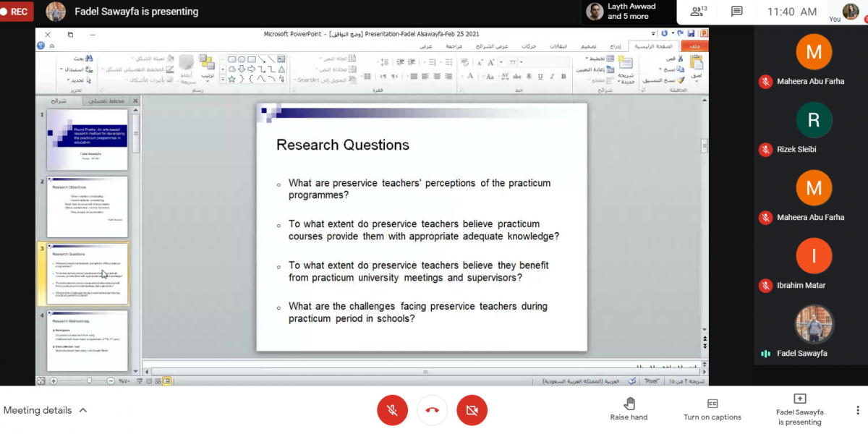Open the font size dropdown showing ٣٢
868x434 pixels.
501,62
